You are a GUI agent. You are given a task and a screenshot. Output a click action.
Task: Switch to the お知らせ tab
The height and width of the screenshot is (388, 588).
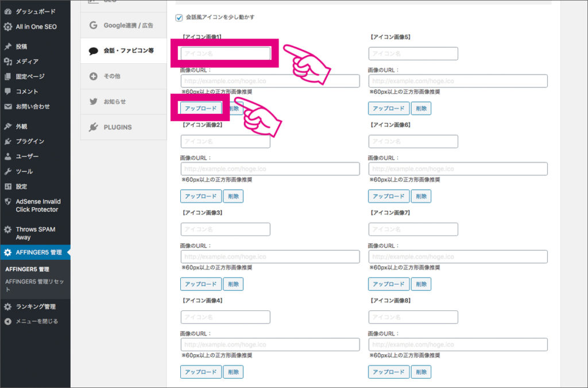[x=109, y=101]
